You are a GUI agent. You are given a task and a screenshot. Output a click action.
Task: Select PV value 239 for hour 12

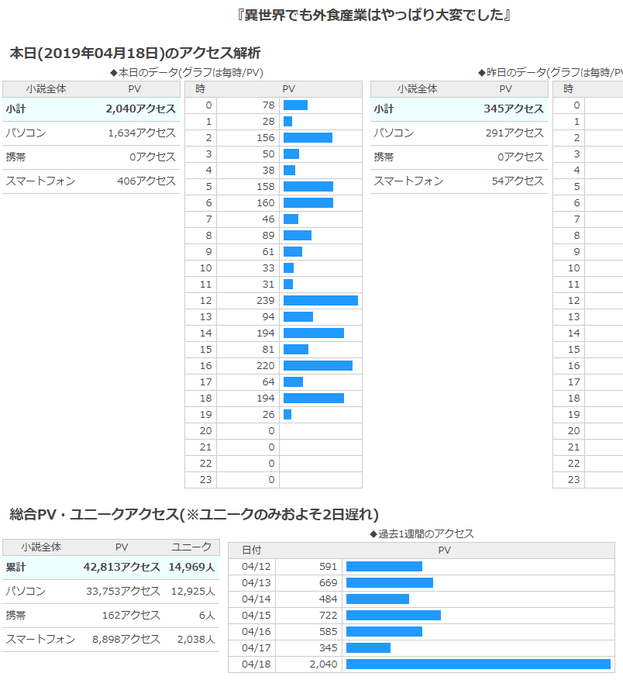tap(266, 301)
